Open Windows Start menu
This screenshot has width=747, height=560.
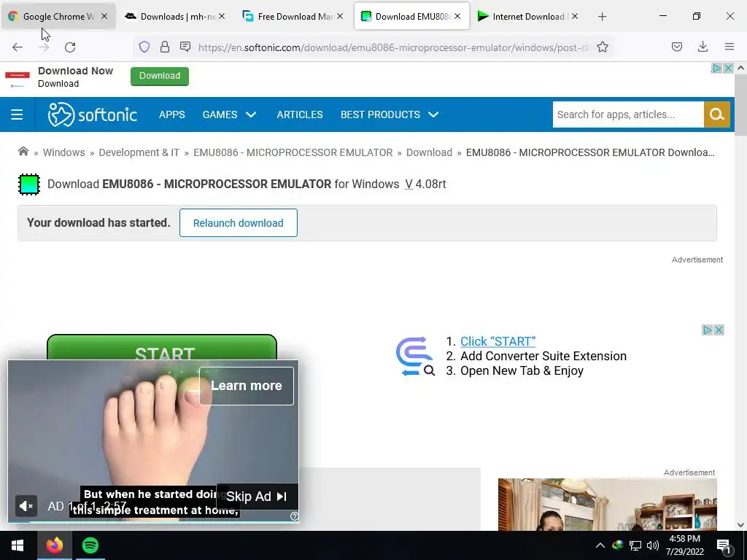coord(18,545)
